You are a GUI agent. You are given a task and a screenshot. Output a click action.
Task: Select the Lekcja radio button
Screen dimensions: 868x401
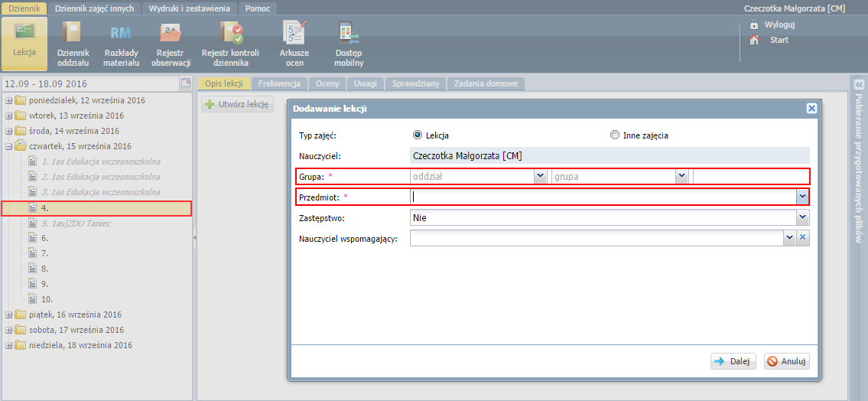(x=418, y=135)
